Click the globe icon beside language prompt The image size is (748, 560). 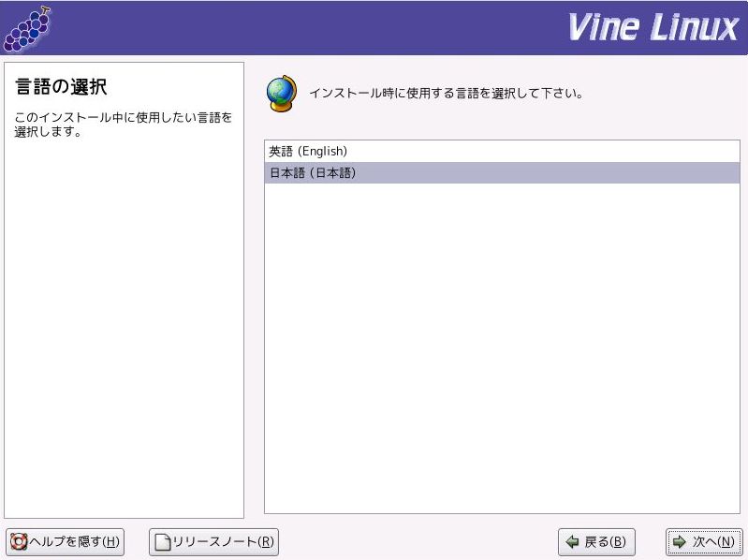coord(282,93)
